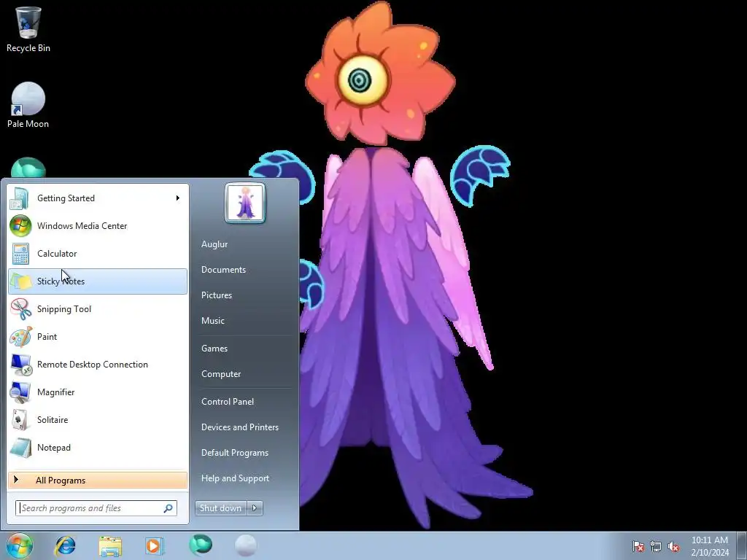Click the Remote Desktop Connection icon

click(x=20, y=365)
